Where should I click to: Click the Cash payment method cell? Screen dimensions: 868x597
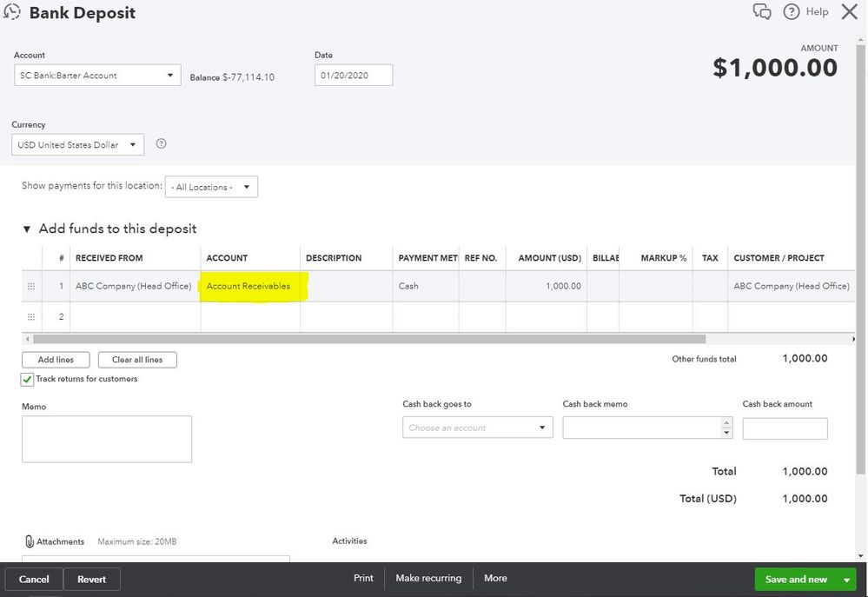426,286
